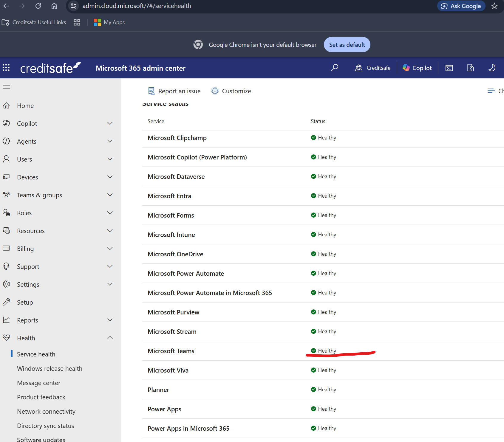The height and width of the screenshot is (442, 504).
Task: Collapse the navigation menu hamburger icon
Action: point(6,87)
